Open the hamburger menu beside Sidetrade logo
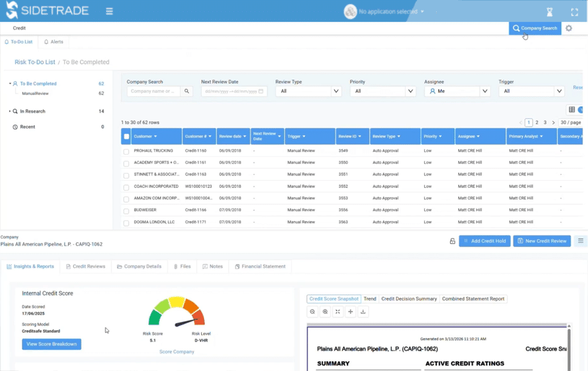588x371 pixels. [x=109, y=11]
